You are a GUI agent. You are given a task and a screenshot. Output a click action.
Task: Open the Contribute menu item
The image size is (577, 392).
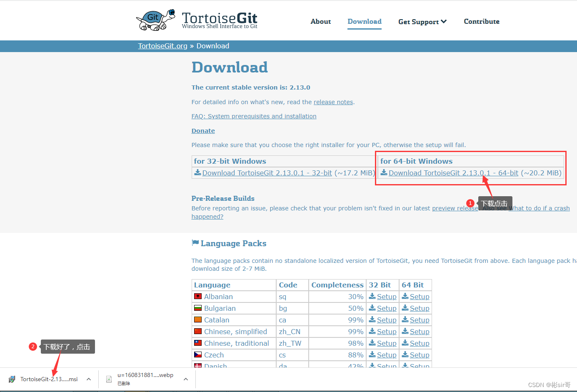click(x=482, y=21)
